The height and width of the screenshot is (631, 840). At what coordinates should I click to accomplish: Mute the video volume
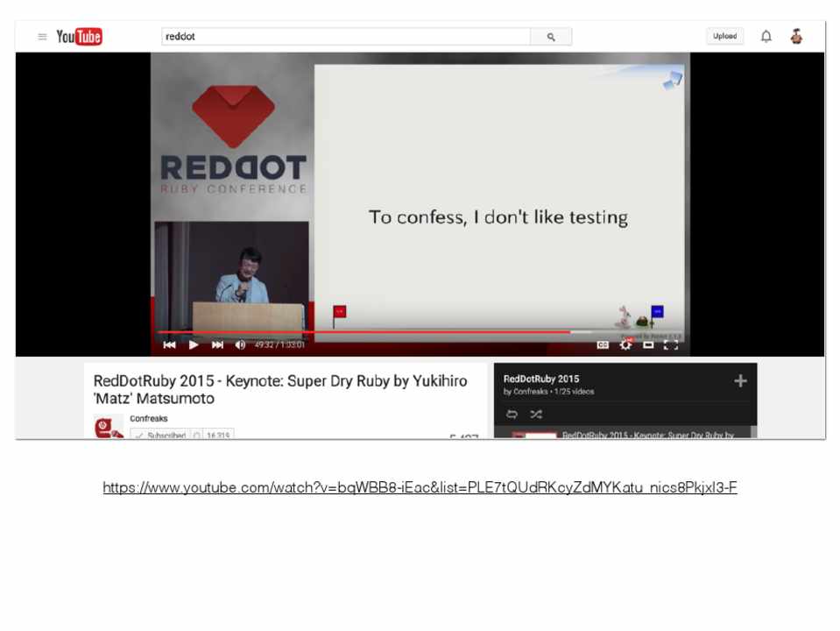241,345
